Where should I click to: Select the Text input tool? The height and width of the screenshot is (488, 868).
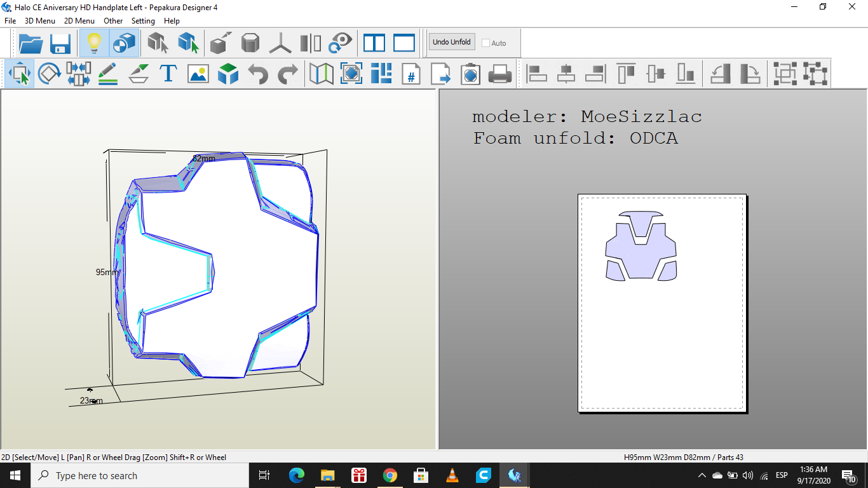(x=168, y=74)
